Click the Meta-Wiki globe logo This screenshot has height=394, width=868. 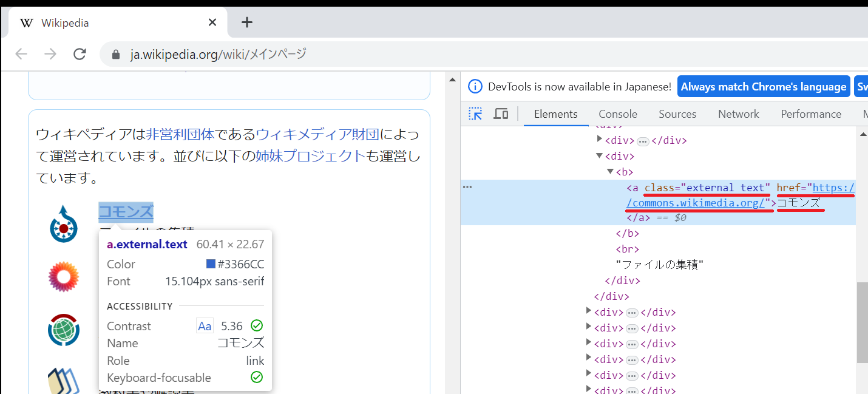coord(64,330)
